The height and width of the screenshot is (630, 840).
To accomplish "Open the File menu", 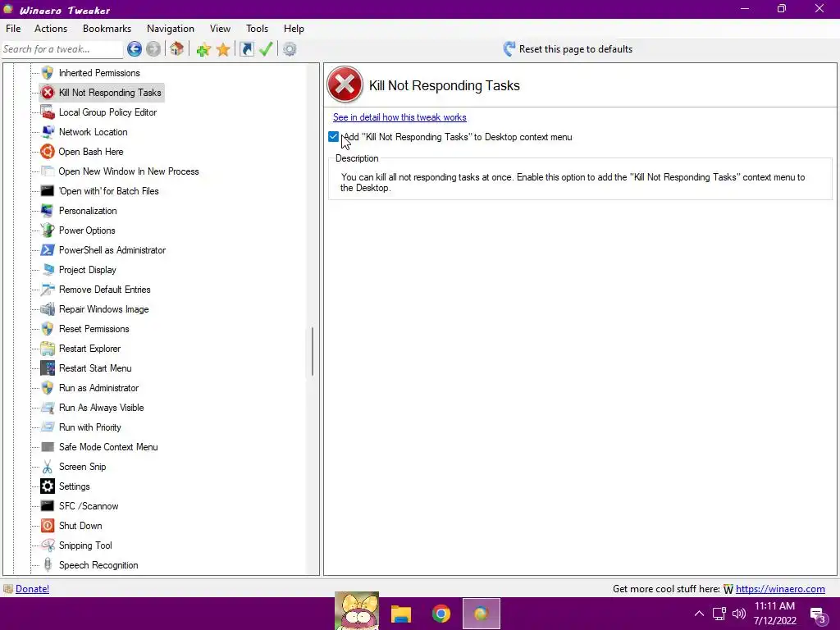I will (13, 29).
